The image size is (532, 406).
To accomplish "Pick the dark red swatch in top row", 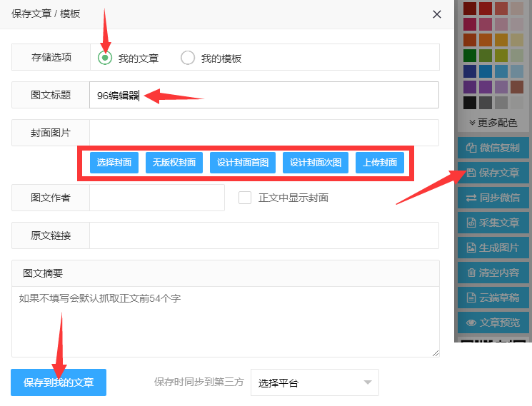I will (x=470, y=9).
